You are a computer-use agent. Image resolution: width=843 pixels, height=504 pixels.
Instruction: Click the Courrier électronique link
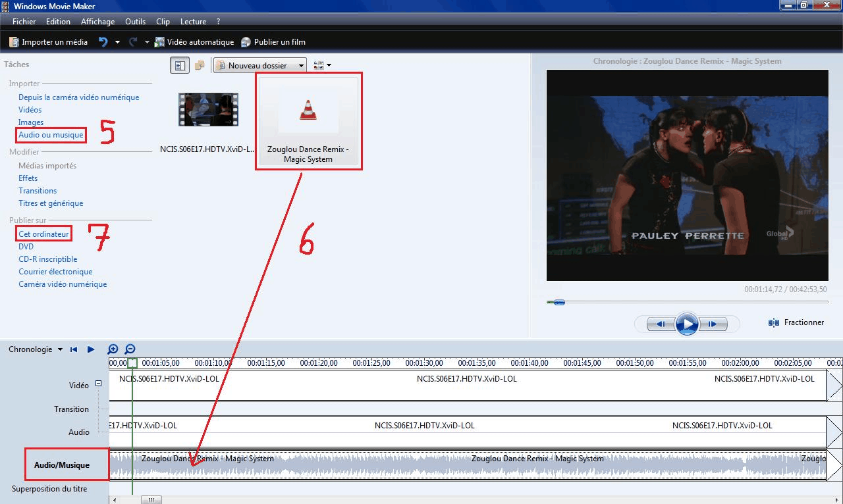[x=55, y=272]
